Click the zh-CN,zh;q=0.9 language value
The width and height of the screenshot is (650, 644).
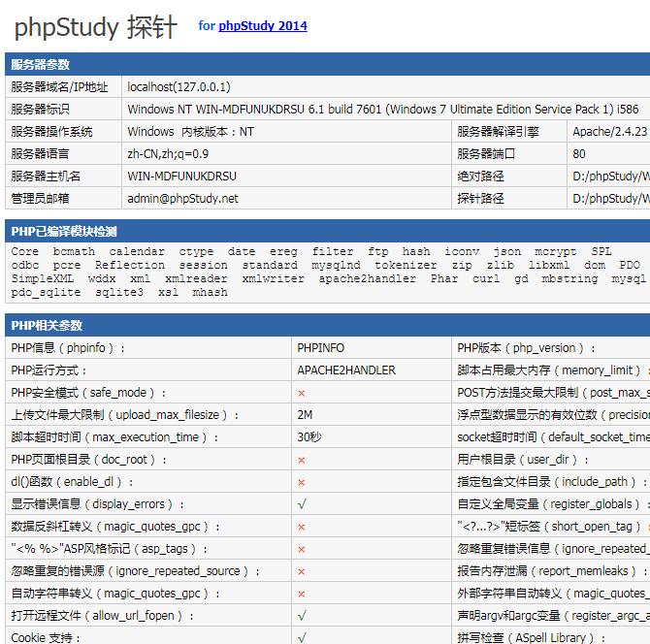click(168, 154)
